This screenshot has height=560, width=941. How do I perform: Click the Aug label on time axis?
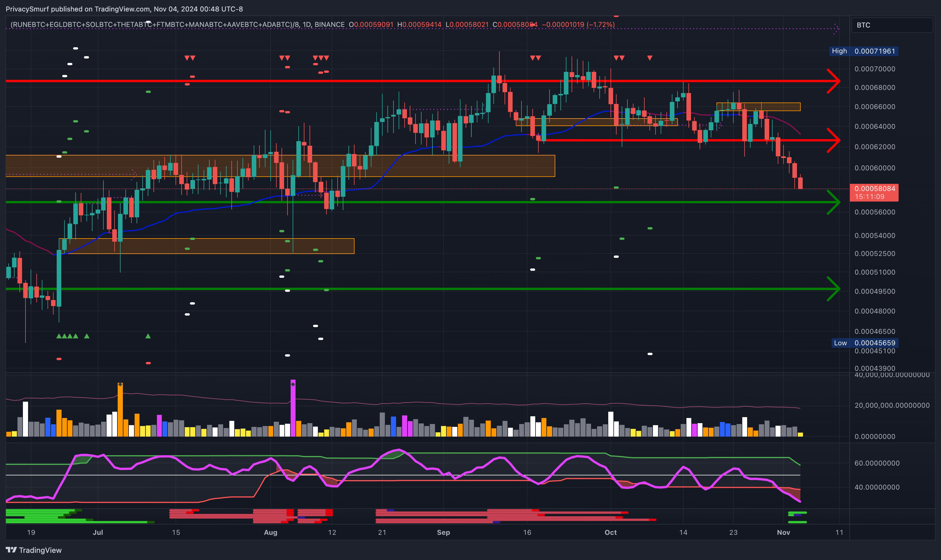[271, 533]
